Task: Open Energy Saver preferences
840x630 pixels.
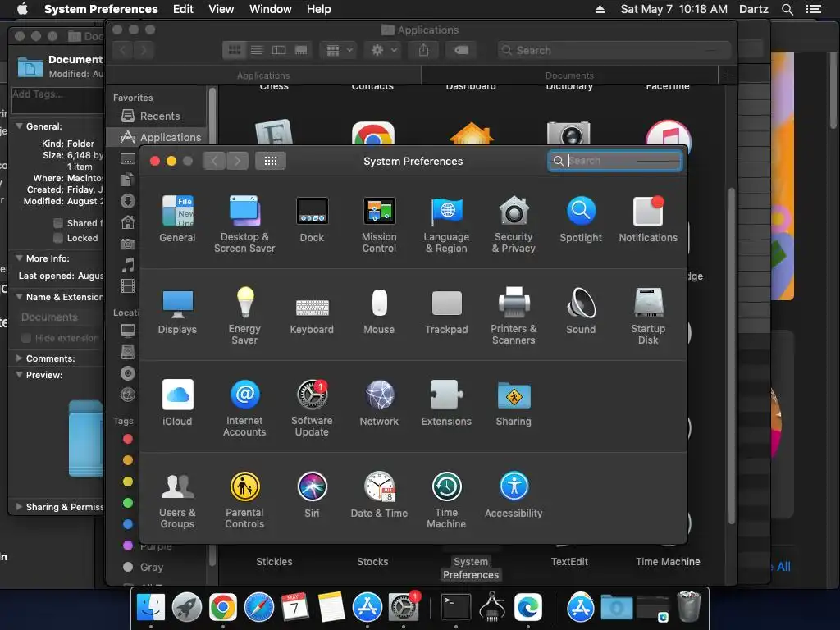Action: 244,317
